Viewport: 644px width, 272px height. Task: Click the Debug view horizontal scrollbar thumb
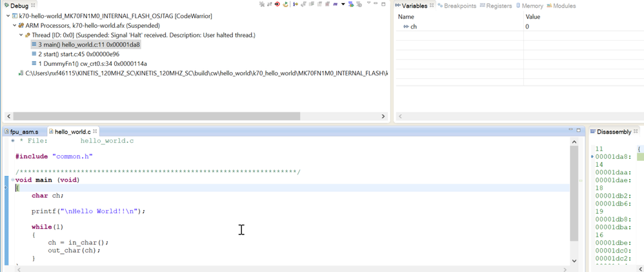pyautogui.click(x=156, y=116)
